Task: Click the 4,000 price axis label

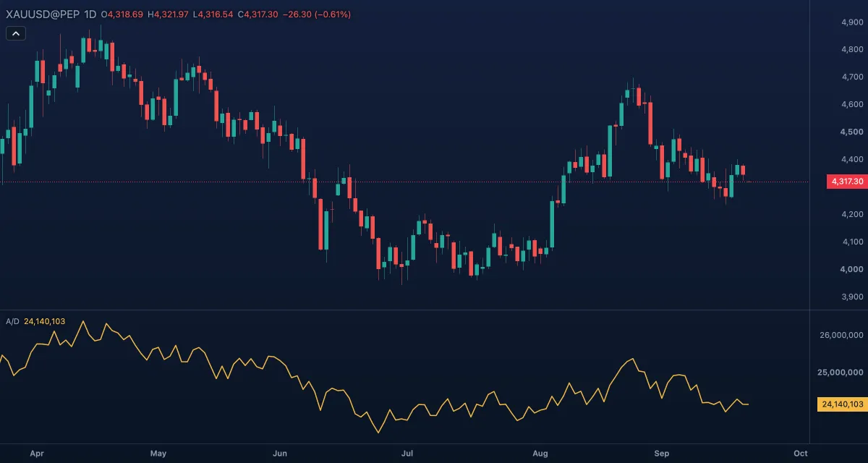Action: [x=852, y=269]
